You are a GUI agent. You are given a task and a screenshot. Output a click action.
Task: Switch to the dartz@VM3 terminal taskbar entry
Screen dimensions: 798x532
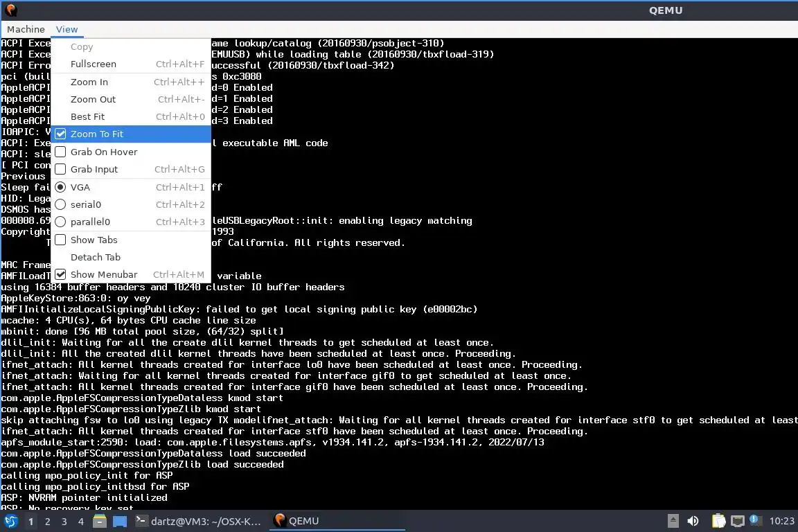(199, 521)
